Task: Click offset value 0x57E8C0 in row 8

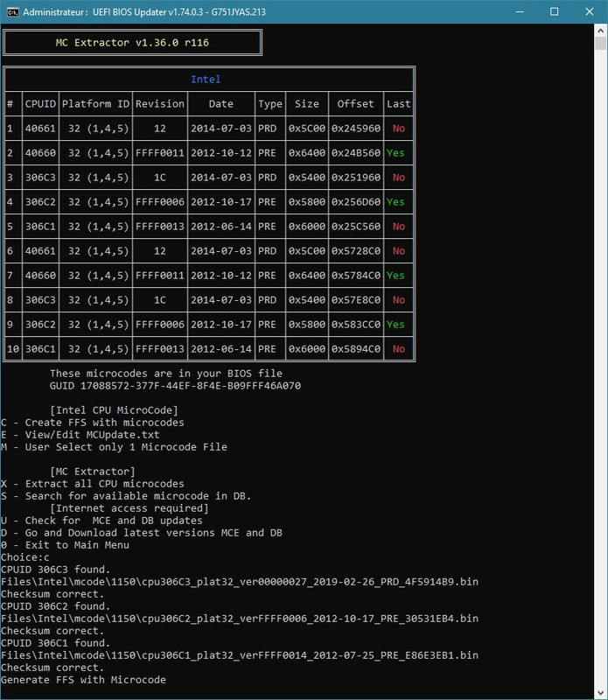Action: (356, 300)
